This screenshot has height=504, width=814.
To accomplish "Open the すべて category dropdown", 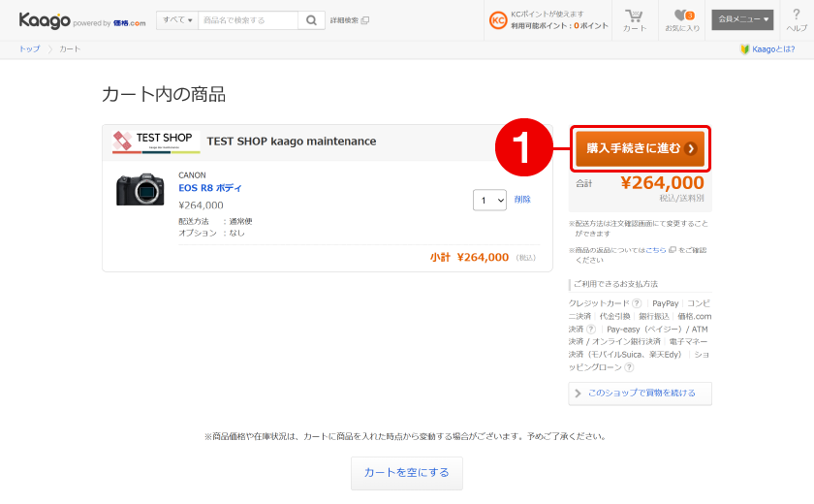I will click(177, 20).
